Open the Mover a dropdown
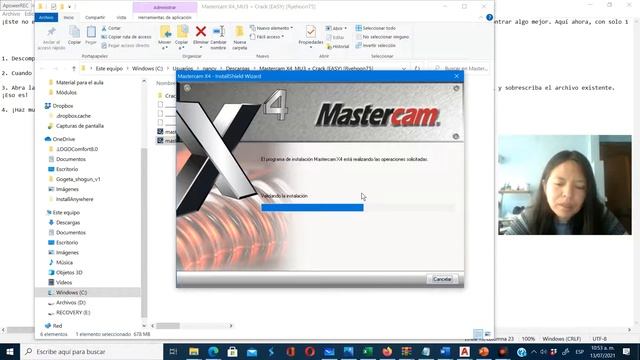 [165, 38]
